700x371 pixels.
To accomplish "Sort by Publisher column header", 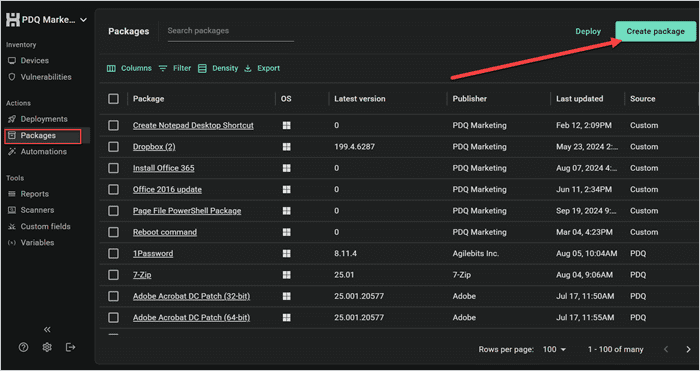I will click(470, 99).
